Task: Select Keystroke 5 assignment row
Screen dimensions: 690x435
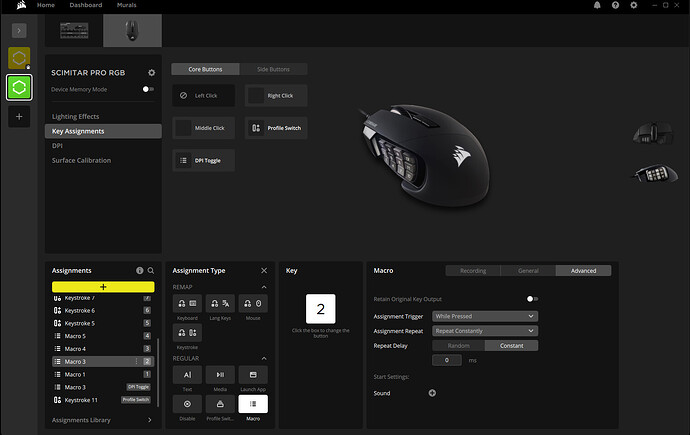Action: click(x=103, y=323)
